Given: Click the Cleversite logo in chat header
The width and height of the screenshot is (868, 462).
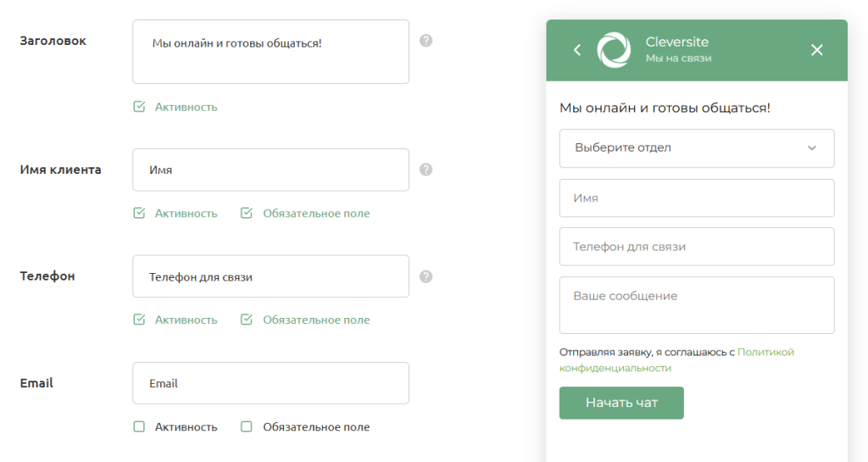Looking at the screenshot, I should click(x=614, y=50).
